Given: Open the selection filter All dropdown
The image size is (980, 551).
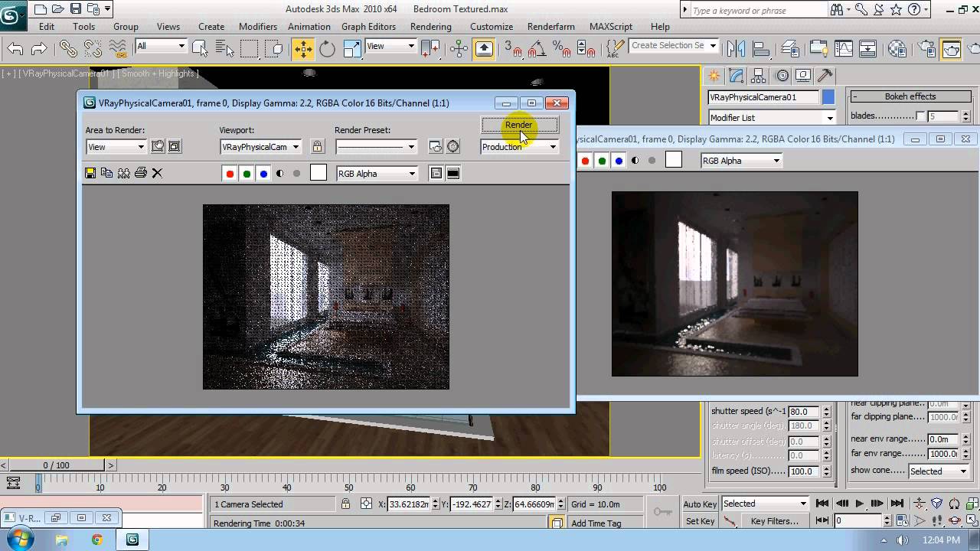Looking at the screenshot, I should (x=161, y=46).
